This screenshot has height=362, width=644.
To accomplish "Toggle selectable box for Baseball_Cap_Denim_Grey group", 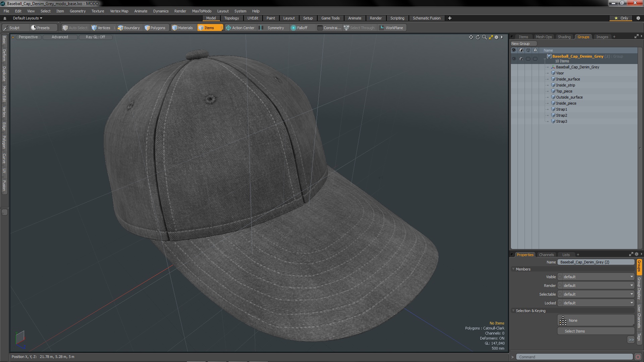I will point(528,59).
